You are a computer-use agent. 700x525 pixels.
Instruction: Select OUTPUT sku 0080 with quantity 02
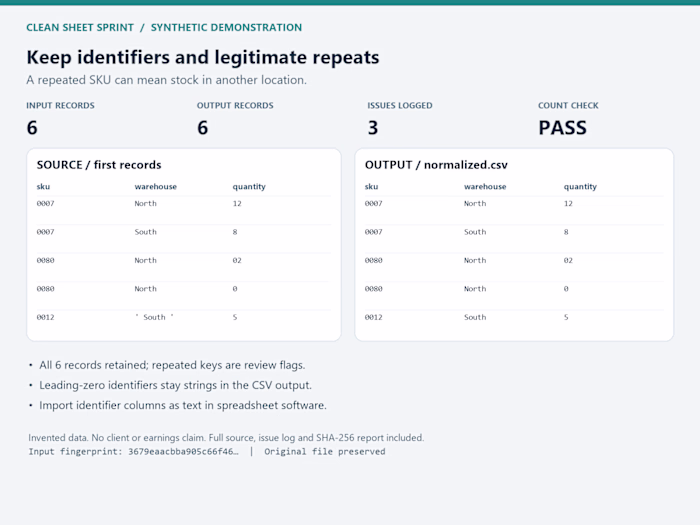[x=374, y=261]
